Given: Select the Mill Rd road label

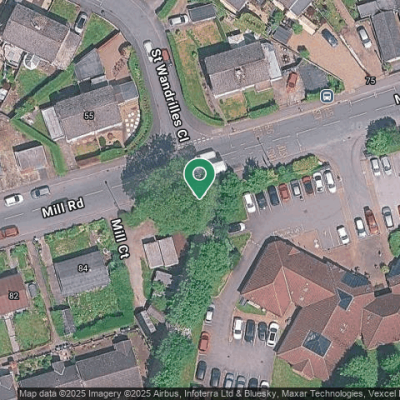Looking at the screenshot, I should (63, 207).
